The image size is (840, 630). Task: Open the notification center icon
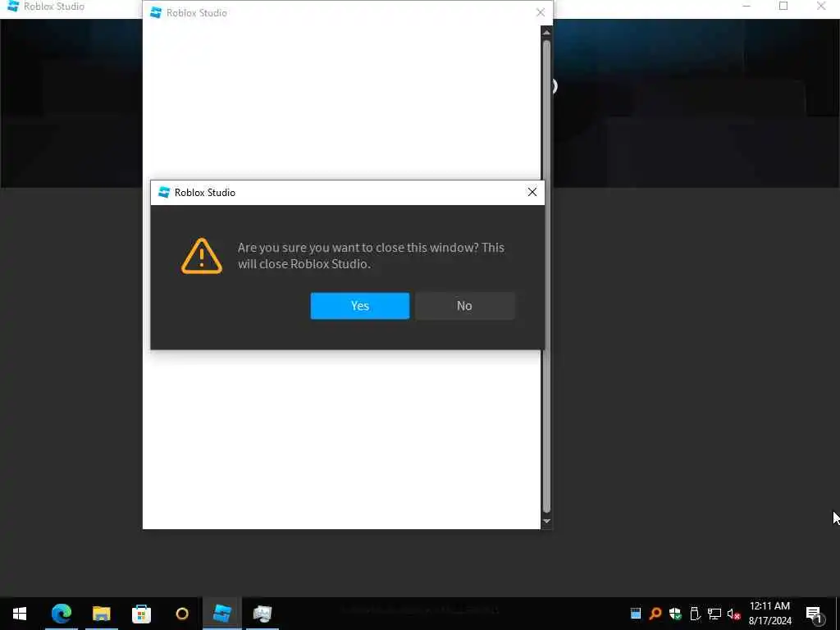click(x=815, y=614)
